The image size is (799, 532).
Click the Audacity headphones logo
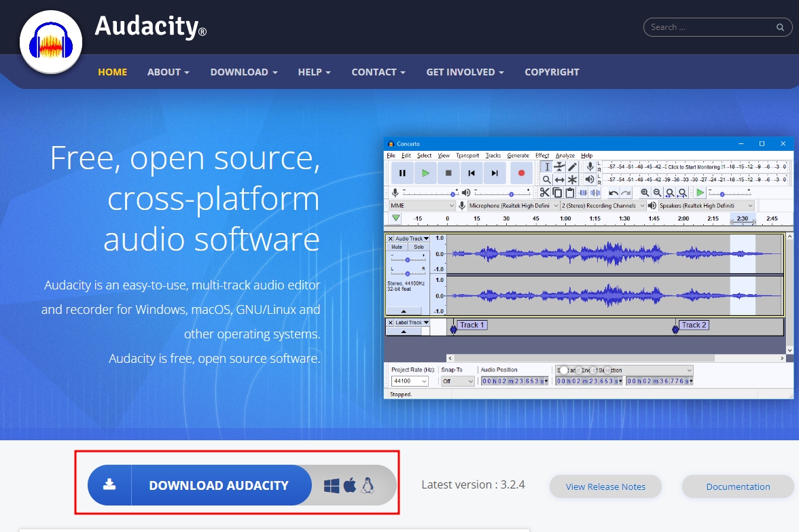(51, 42)
